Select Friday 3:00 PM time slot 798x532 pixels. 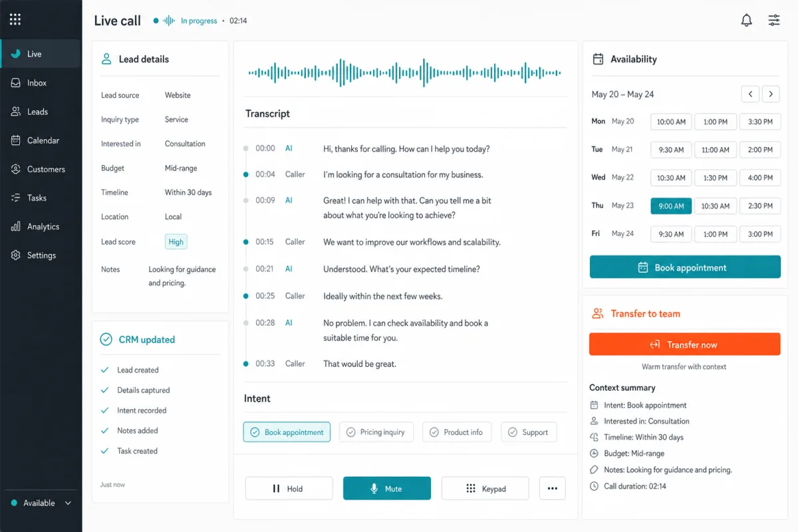click(759, 234)
